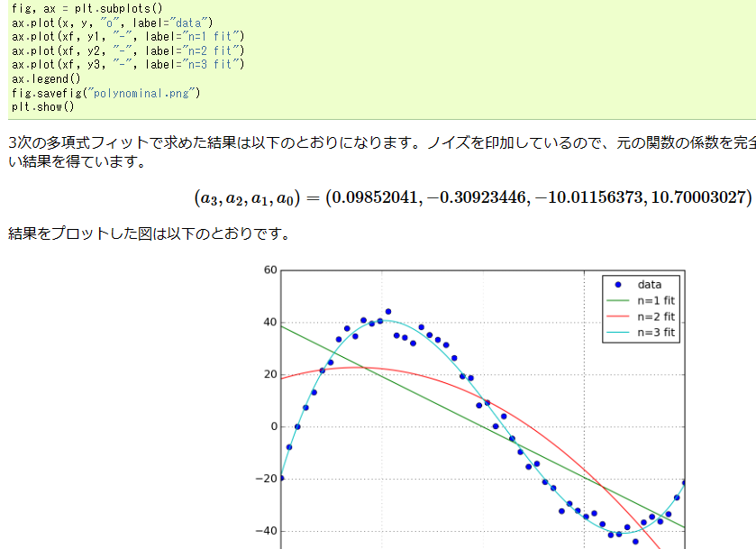Click the code line with label="n=1 fit"
The height and width of the screenshot is (549, 756).
tap(128, 37)
